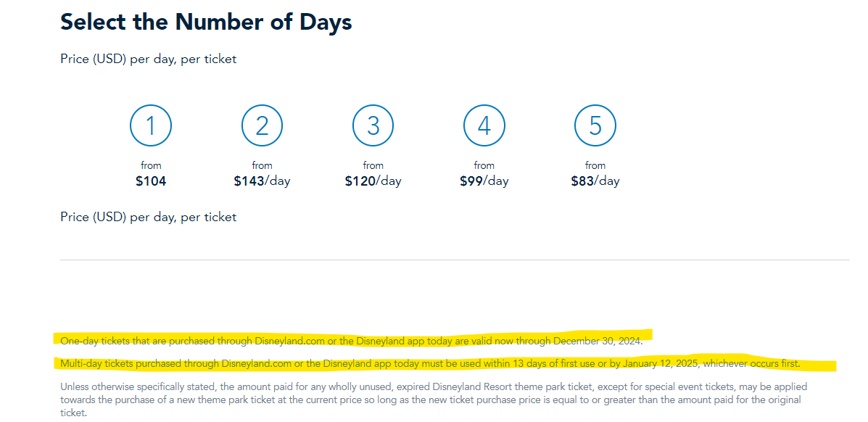Click the 'from' label above $120/day

373,165
